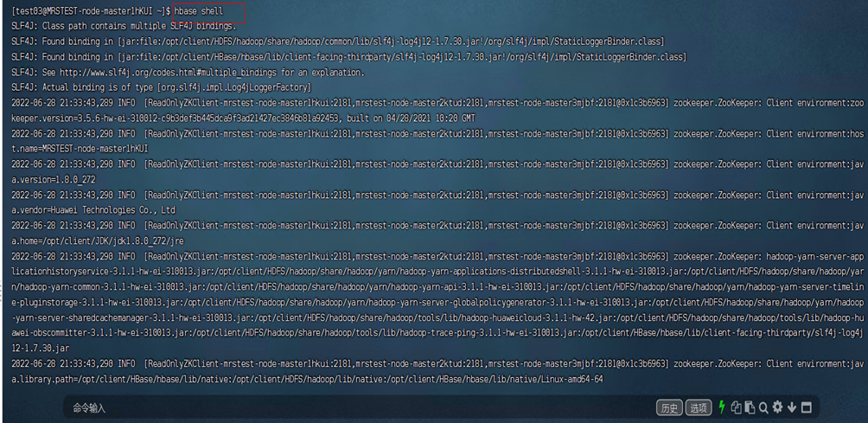Click the SLF4J line containing '/opt/client/HDFS/hadoop/share/hadoop/common/lib'
Image resolution: width=868 pixels, height=423 pixels.
338,42
